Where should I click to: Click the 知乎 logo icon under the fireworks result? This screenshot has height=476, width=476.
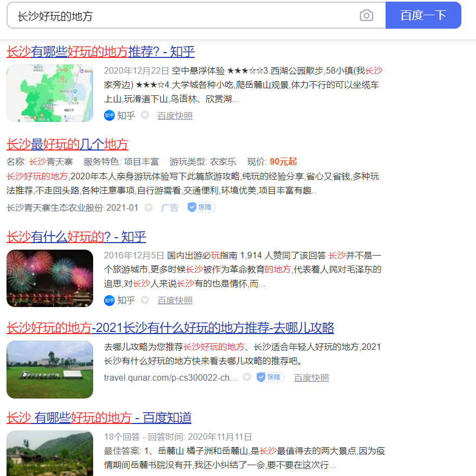(109, 300)
